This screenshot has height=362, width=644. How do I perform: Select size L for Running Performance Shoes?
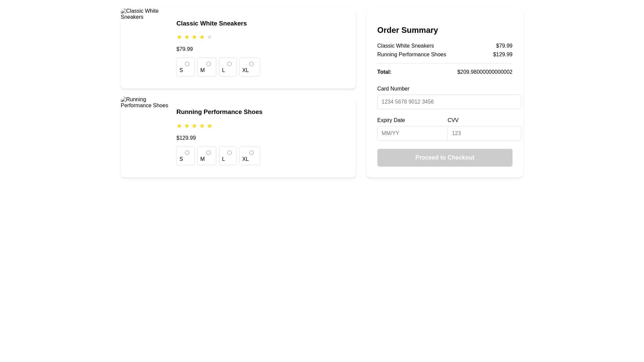point(229,153)
